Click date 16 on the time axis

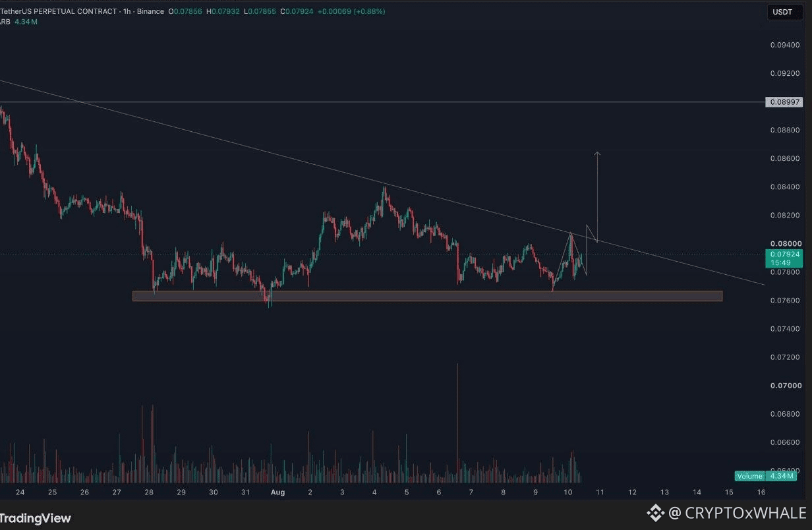tap(761, 492)
